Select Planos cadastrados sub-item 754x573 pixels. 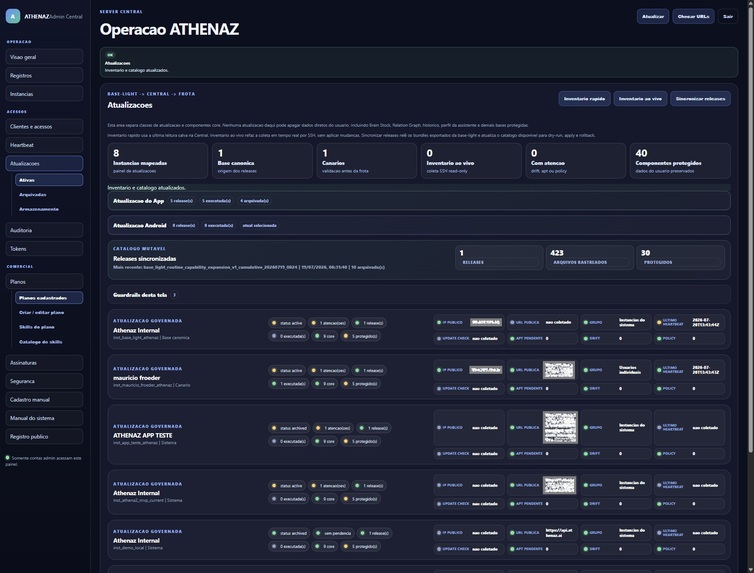pos(49,298)
